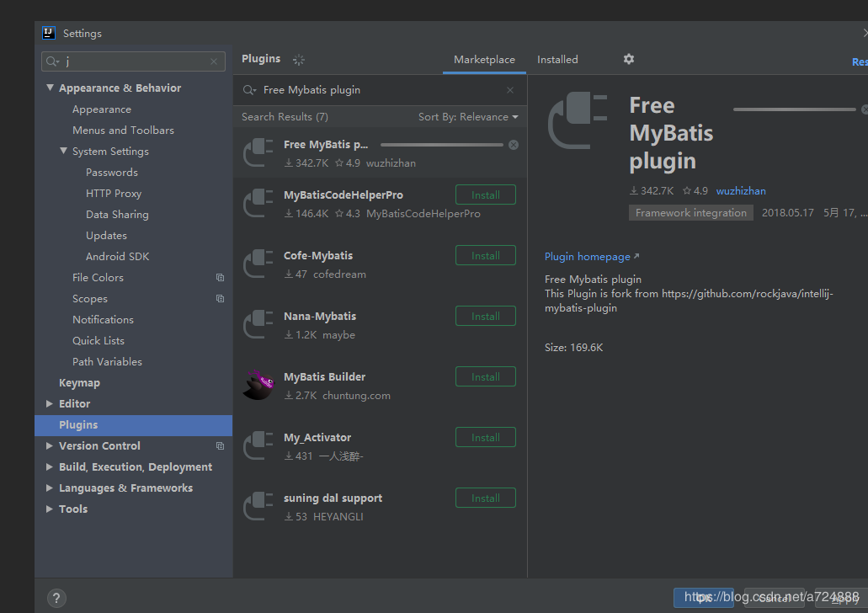Open wuzhizhan vendor link
Viewport: 868px width, 613px height.
741,191
